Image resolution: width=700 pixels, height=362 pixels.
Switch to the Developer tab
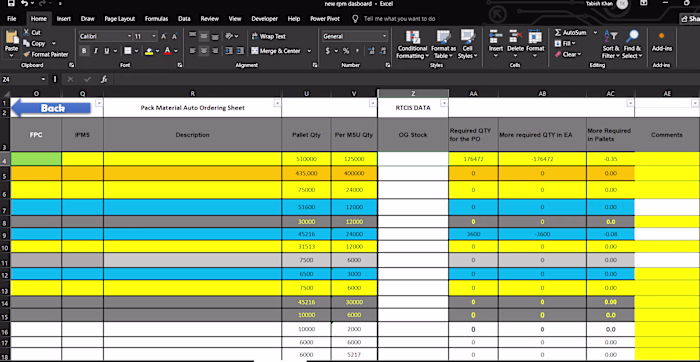point(265,19)
